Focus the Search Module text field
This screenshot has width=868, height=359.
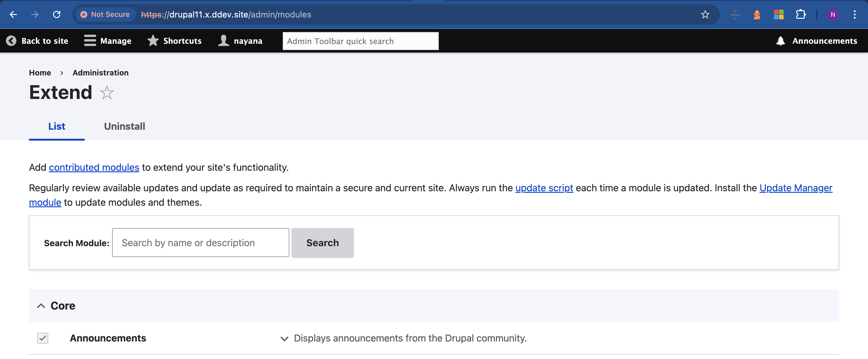pos(200,243)
